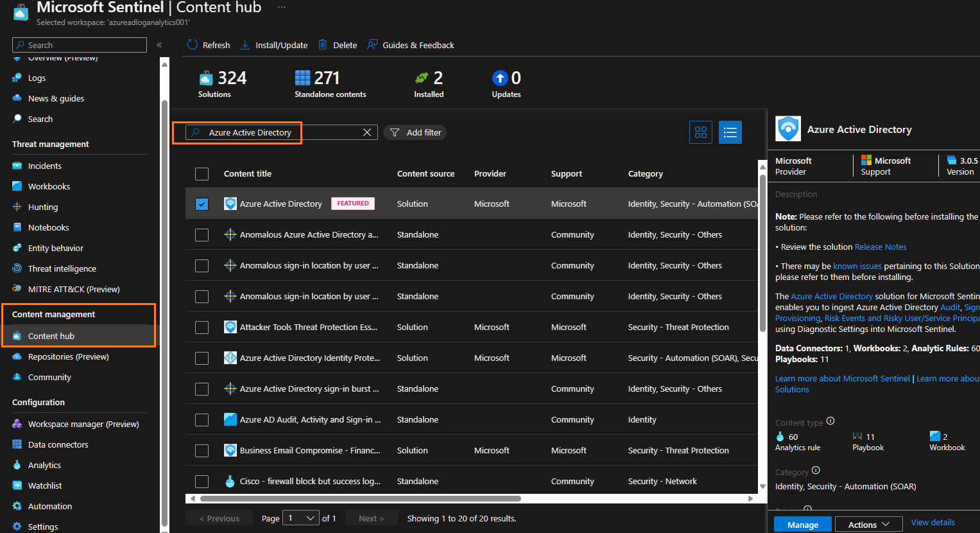Click the Hunting crosshair icon
The width and height of the screenshot is (980, 533).
(x=17, y=207)
